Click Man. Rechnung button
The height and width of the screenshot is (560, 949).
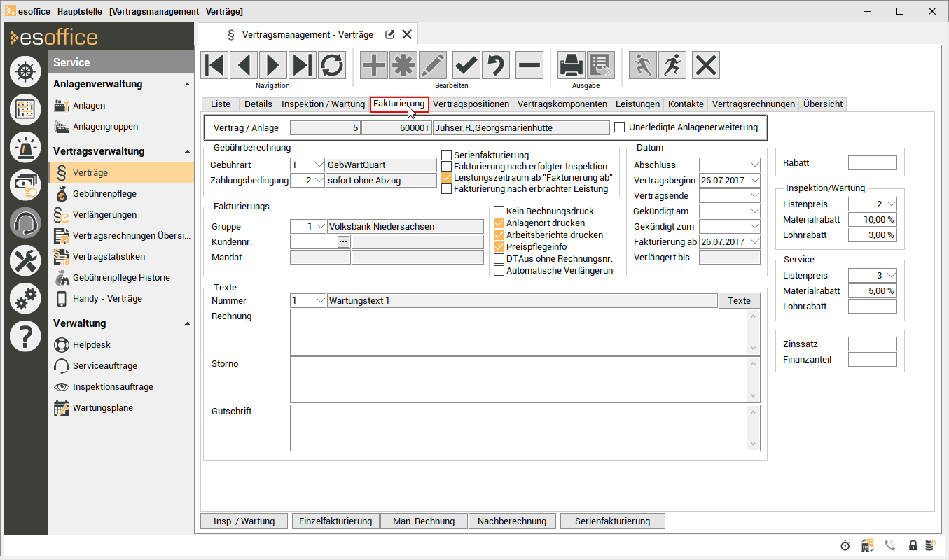pos(424,521)
